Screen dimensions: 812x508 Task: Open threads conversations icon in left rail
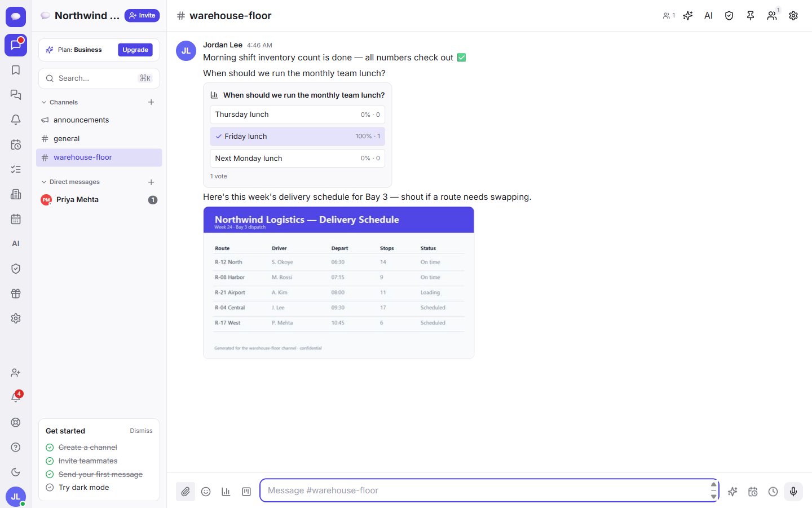[x=16, y=95]
